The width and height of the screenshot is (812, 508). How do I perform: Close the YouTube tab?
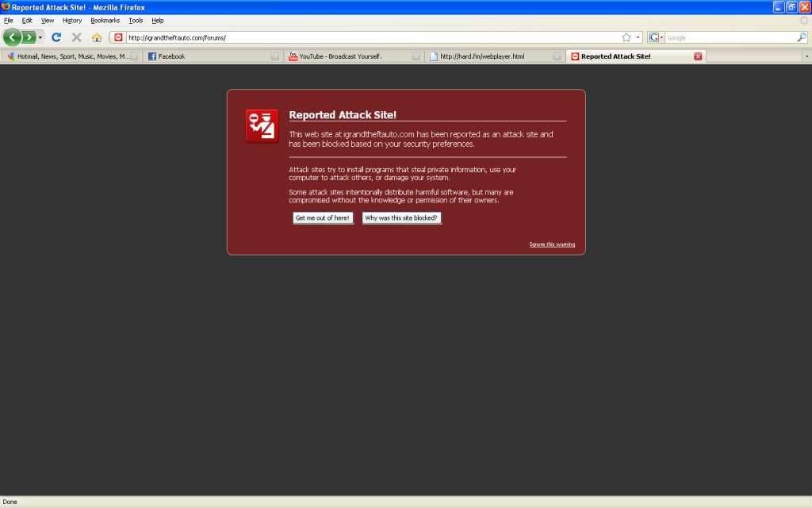click(416, 56)
